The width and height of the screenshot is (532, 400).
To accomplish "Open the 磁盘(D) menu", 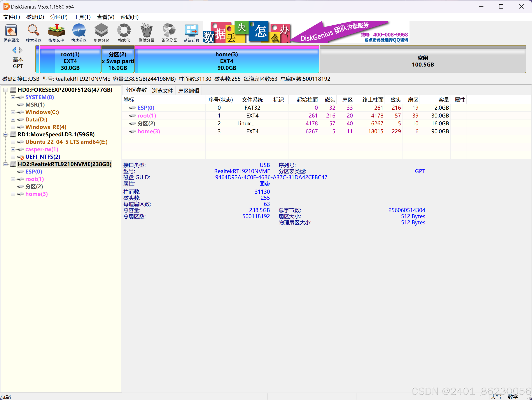I will tap(35, 17).
